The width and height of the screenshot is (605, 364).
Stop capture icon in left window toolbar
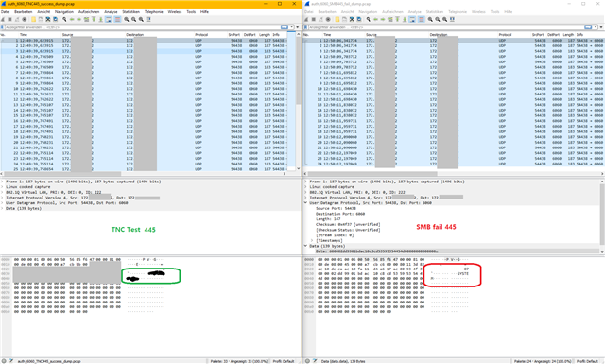pos(9,19)
